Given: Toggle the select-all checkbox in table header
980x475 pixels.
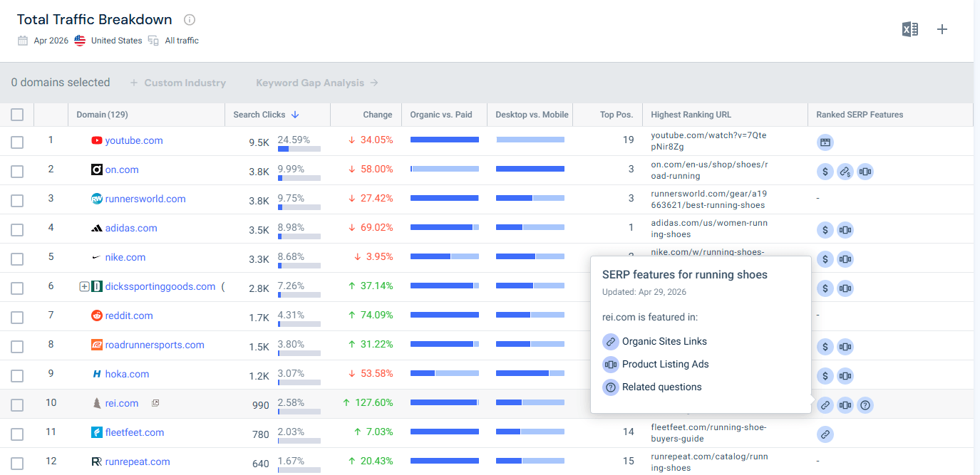Looking at the screenshot, I should coord(17,115).
